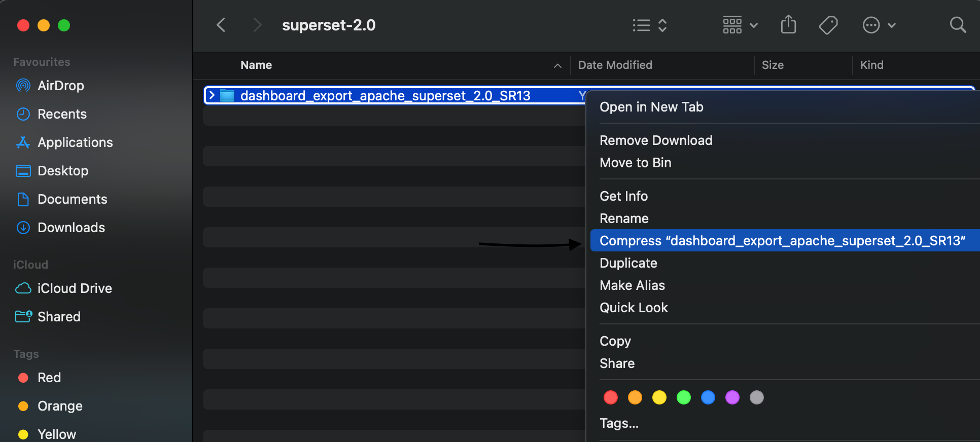
Task: Select Get Info from context menu
Action: click(623, 196)
